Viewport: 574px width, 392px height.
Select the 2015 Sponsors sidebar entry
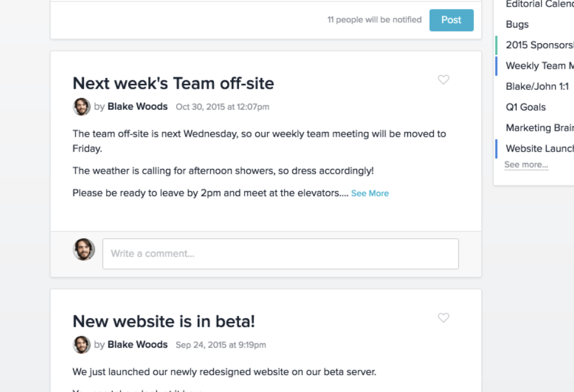pos(540,45)
